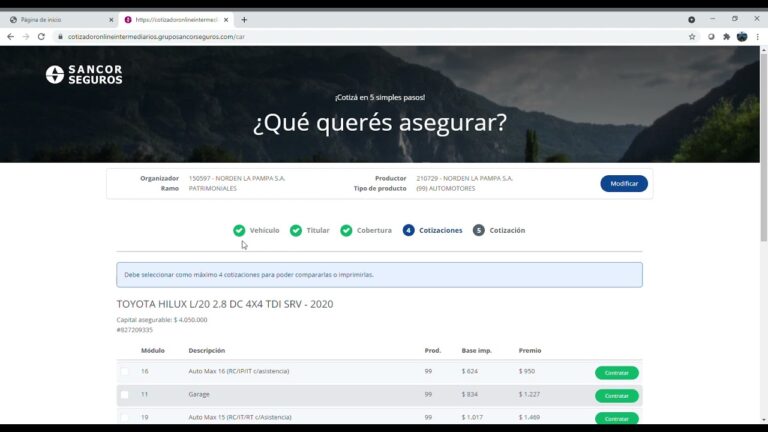The width and height of the screenshot is (768, 432).
Task: Click the scrollbar up arrow
Action: tap(764, 50)
